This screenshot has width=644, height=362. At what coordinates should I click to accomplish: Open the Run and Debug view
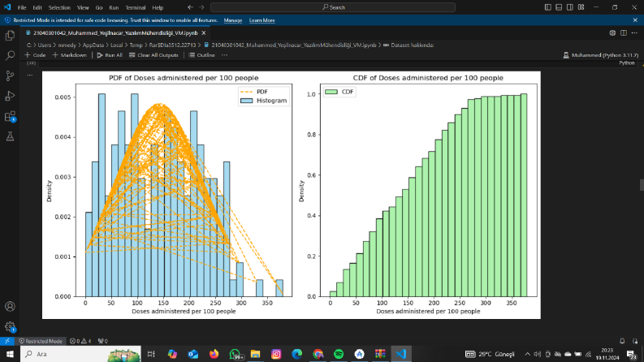pos(10,96)
